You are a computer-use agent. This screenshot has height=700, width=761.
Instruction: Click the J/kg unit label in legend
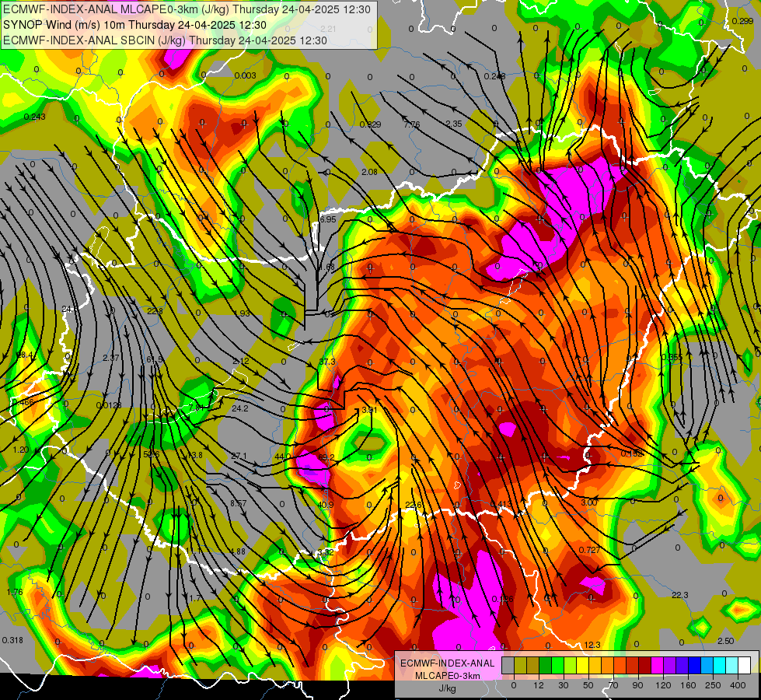(447, 688)
